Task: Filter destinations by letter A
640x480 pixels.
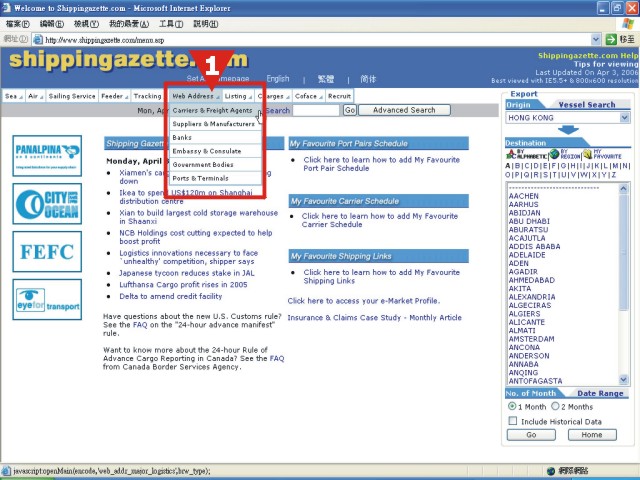Action: tap(507, 166)
